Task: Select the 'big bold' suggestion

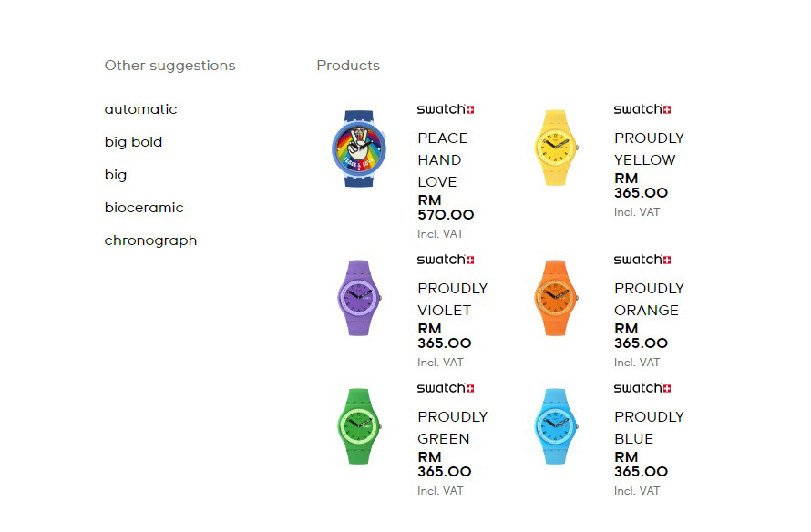Action: [133, 142]
